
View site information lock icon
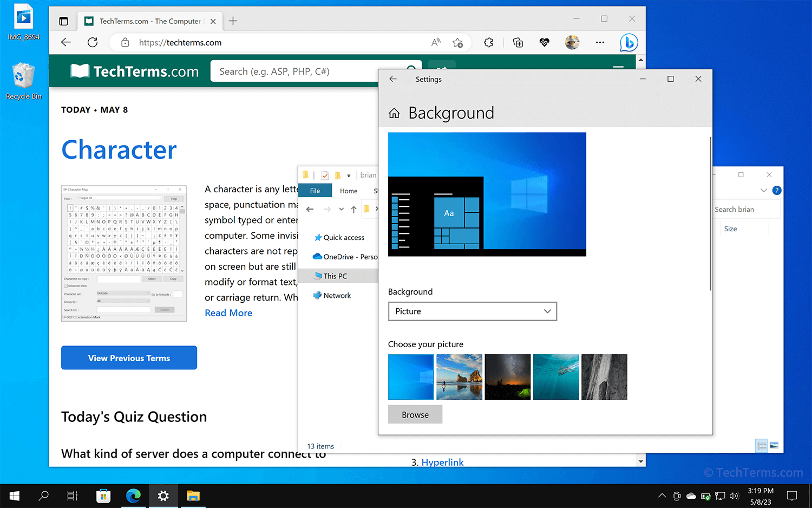coord(125,42)
